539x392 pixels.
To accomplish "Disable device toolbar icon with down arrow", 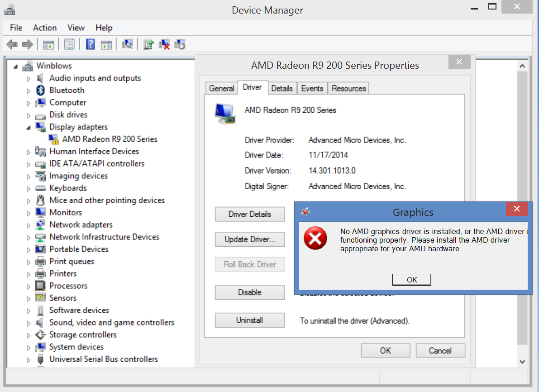I will click(x=180, y=44).
